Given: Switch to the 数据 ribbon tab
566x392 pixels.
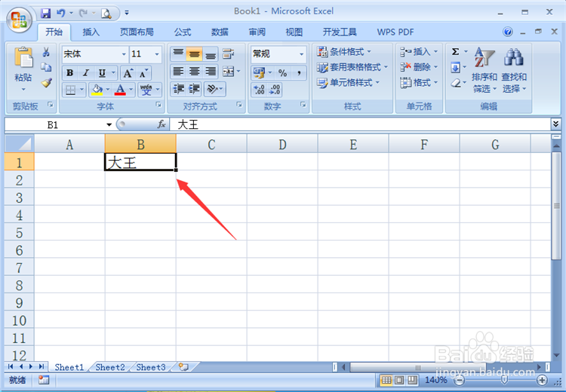Looking at the screenshot, I should 220,32.
